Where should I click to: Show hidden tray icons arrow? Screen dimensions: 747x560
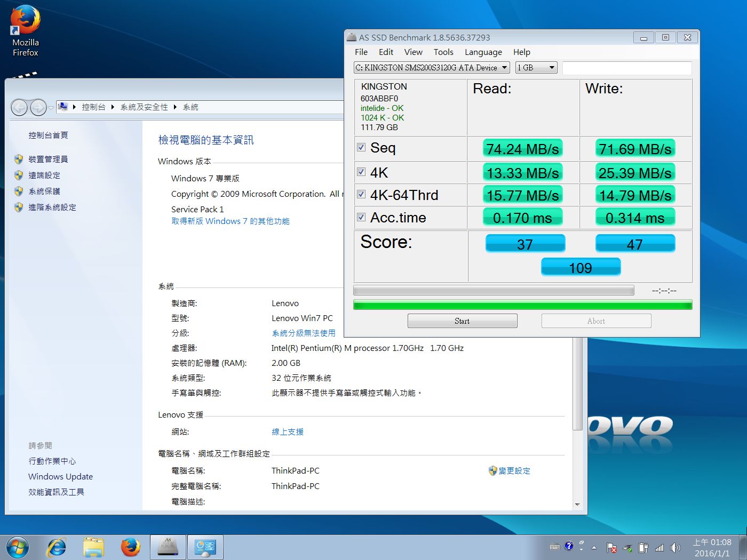point(594,548)
